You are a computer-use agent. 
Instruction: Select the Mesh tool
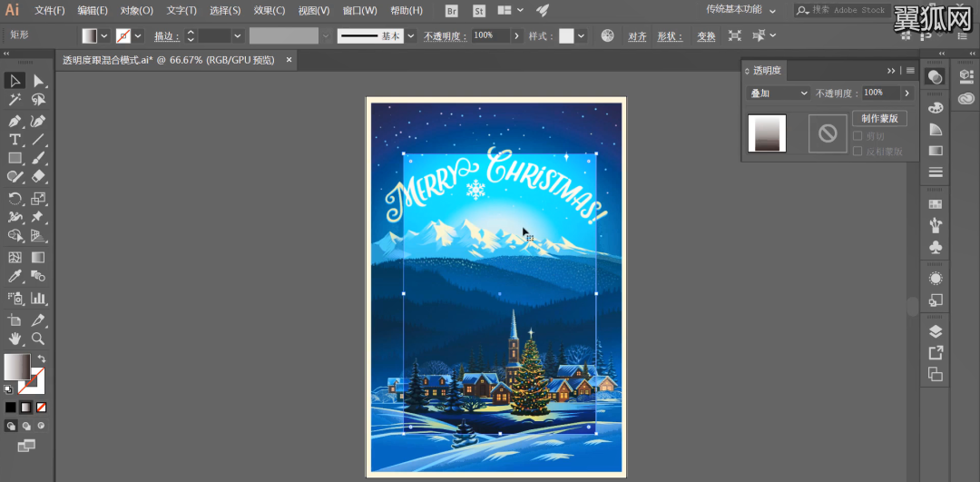[15, 257]
